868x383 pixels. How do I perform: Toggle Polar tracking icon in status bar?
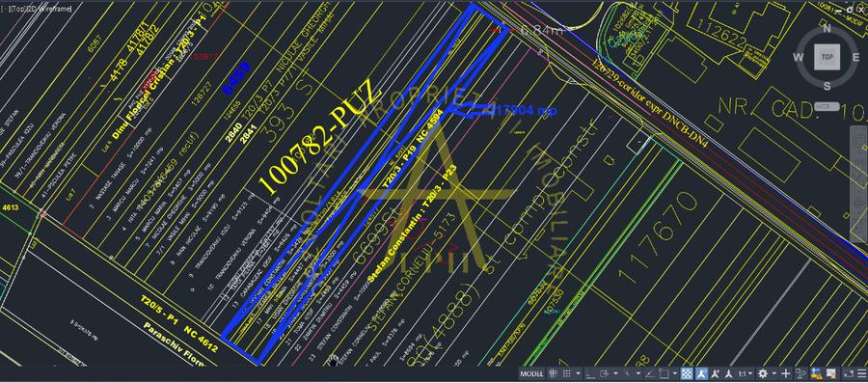pos(604,373)
